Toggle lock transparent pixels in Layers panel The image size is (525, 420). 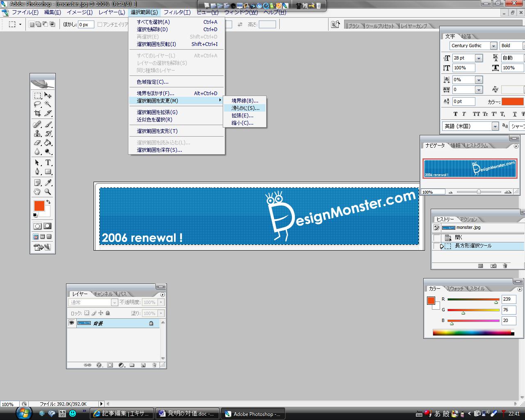87,313
